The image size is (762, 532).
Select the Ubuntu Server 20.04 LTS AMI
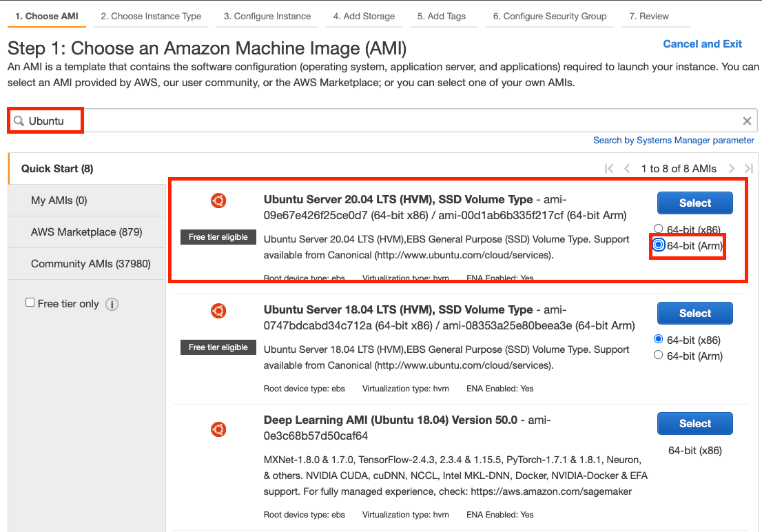(695, 203)
